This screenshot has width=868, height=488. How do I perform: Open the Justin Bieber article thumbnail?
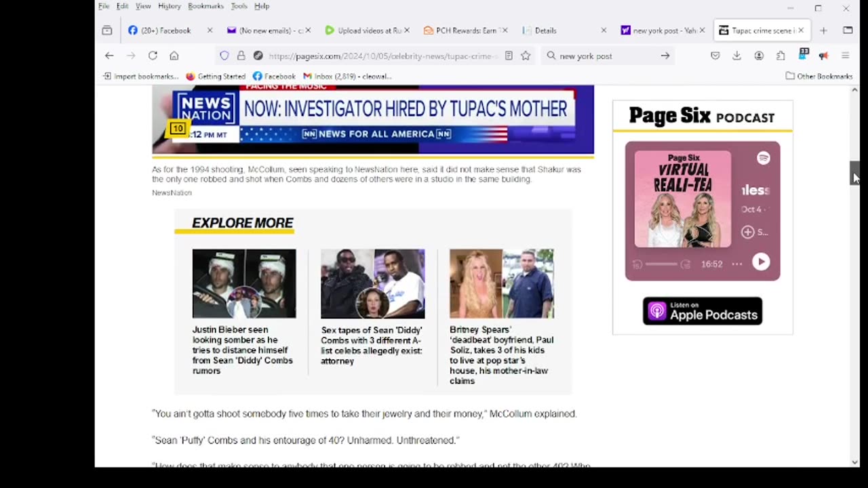tap(244, 283)
